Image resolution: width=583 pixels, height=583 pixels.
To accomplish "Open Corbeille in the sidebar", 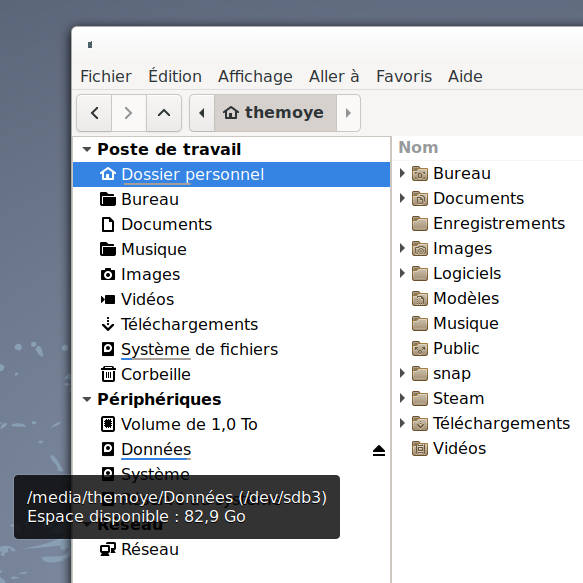I will click(231, 374).
